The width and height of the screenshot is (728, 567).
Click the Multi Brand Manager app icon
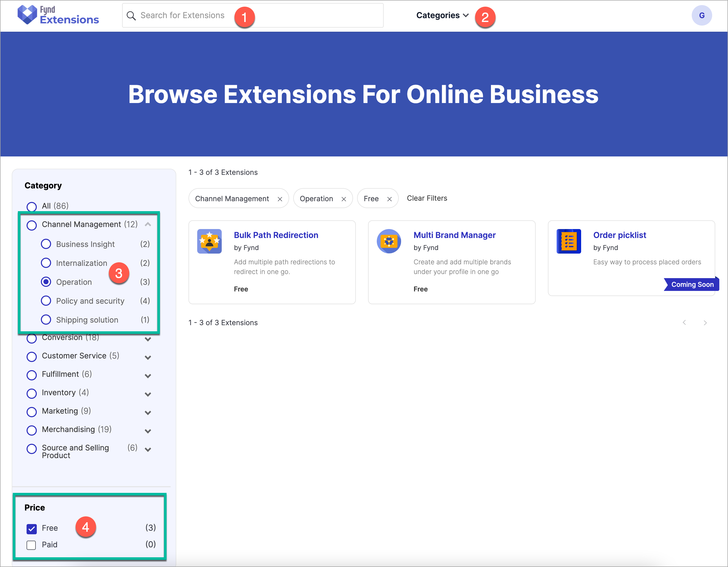389,241
